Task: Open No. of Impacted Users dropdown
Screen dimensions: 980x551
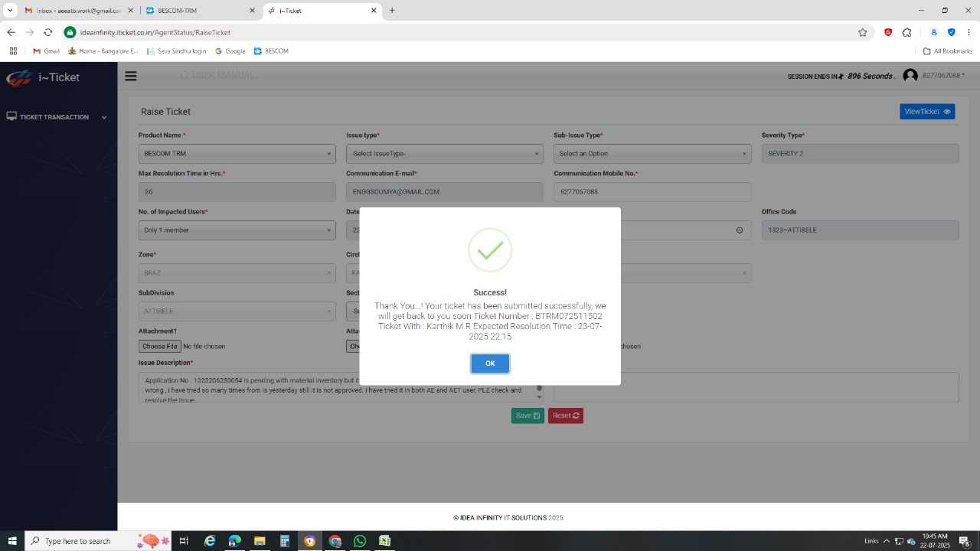Action: 237,230
